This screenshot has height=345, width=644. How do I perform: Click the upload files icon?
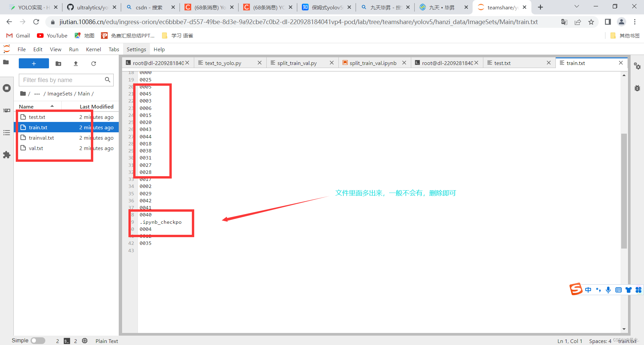pos(76,63)
